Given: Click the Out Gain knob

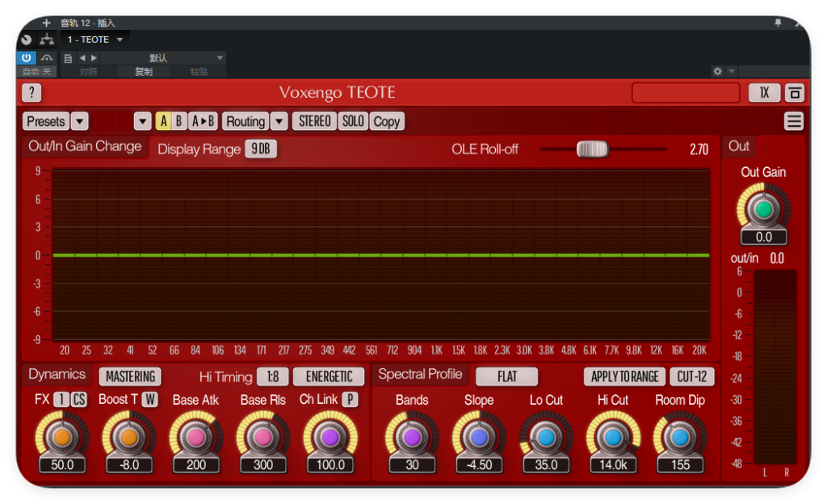Looking at the screenshot, I should point(764,210).
